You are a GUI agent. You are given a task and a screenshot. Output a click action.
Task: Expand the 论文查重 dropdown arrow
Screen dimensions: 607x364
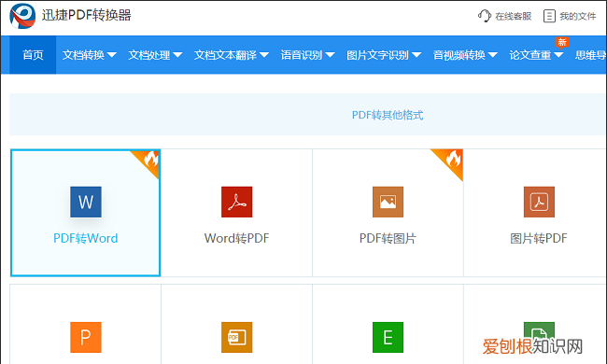click(x=558, y=55)
